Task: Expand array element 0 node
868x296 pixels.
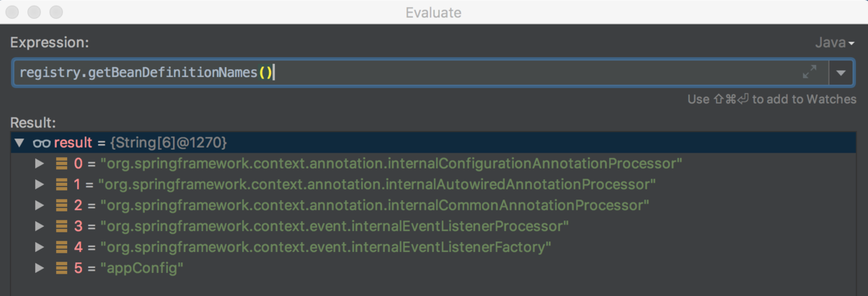Action: coord(40,164)
